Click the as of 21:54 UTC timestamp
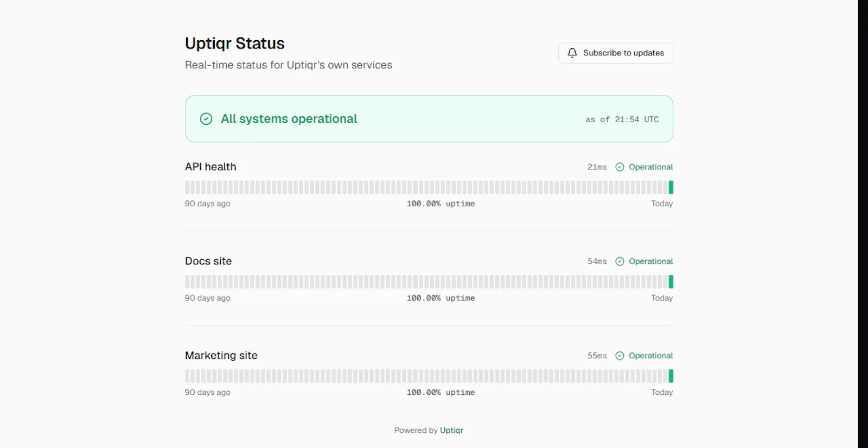The width and height of the screenshot is (868, 448). point(622,119)
